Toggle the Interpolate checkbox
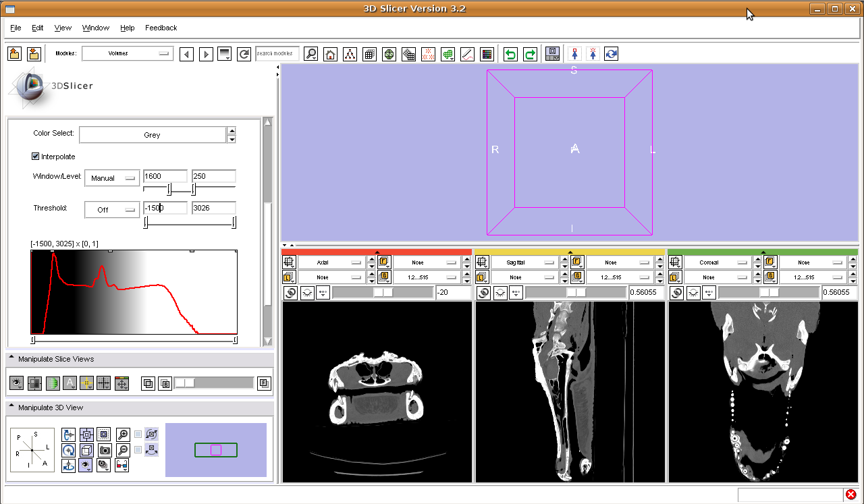Screen dimensions: 864x504 (x=36, y=157)
